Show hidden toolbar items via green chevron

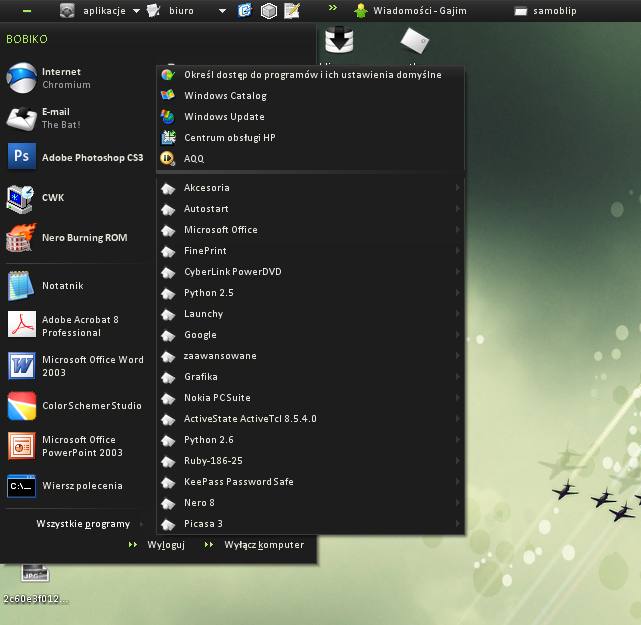click(333, 7)
